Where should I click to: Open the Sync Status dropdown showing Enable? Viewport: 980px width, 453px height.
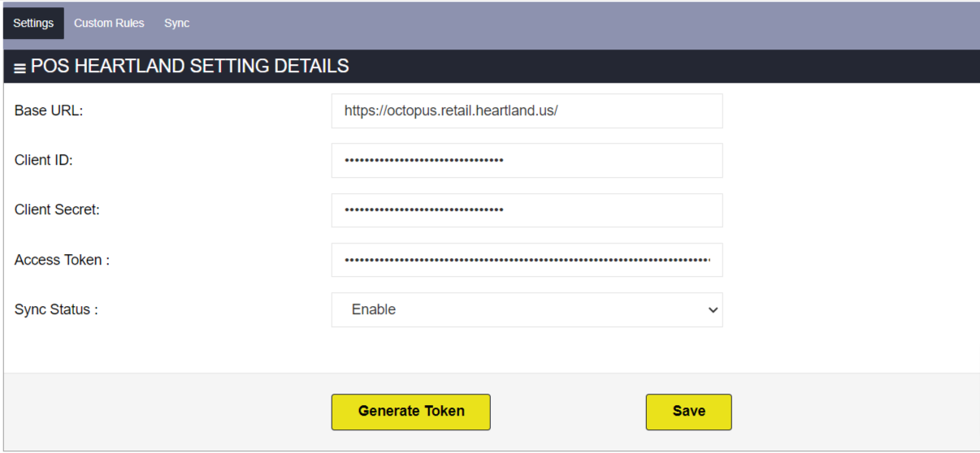click(x=527, y=310)
